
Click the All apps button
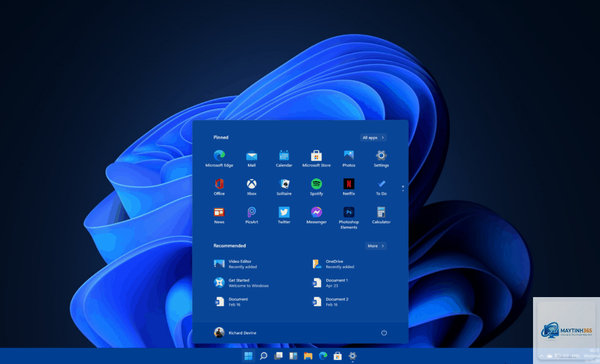tap(373, 137)
